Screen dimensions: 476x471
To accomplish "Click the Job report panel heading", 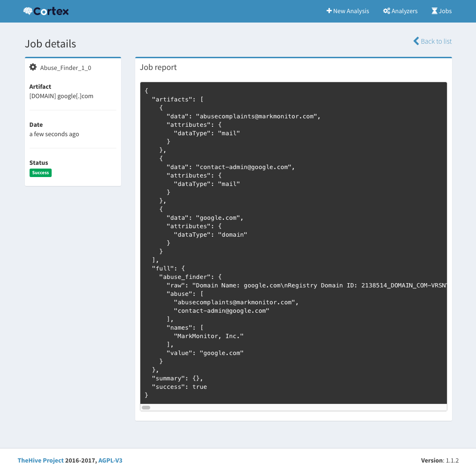I will coord(158,67).
